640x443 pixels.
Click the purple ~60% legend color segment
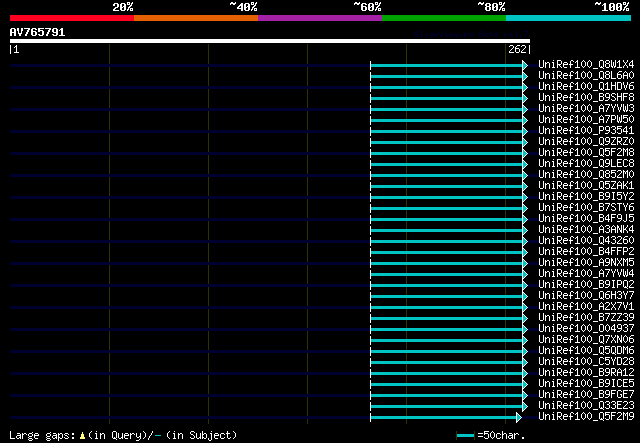(x=320, y=18)
